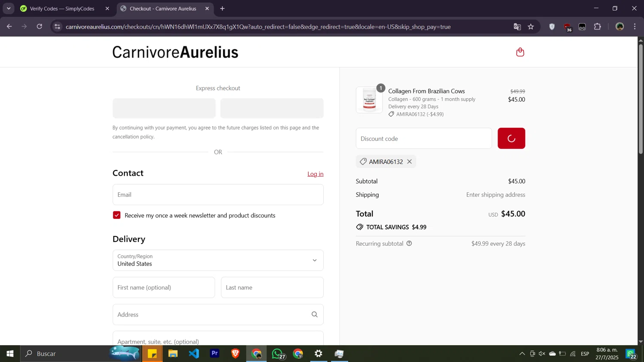644x362 pixels.
Task: Open Visual Studio Code from taskbar
Action: (194, 354)
